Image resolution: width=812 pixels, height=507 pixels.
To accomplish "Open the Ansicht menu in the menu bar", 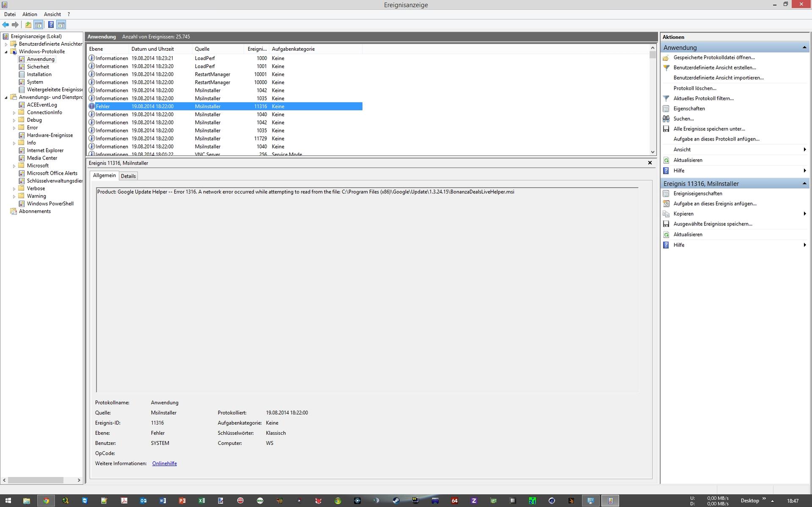I will click(x=52, y=14).
